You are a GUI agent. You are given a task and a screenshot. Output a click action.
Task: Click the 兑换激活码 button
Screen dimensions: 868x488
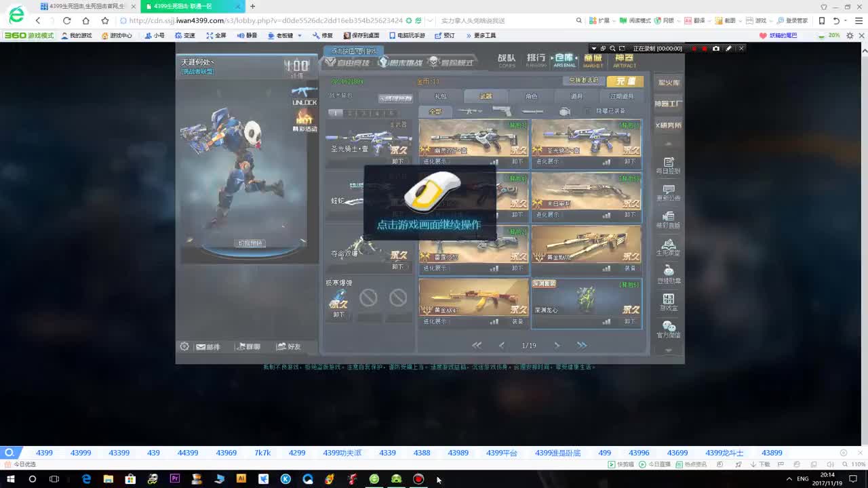[584, 81]
